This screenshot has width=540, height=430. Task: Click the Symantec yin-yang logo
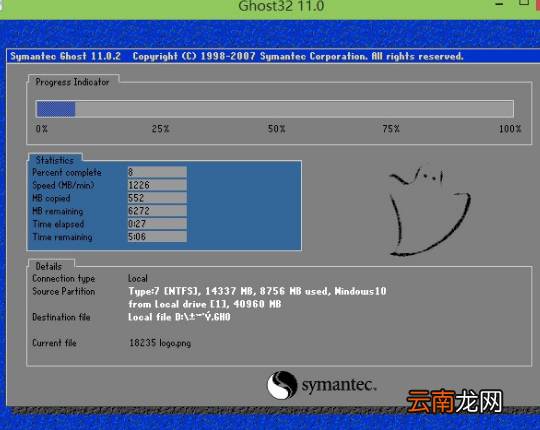[282, 385]
